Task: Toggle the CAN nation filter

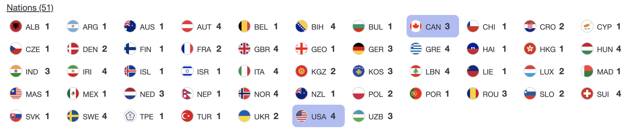Action: click(433, 26)
